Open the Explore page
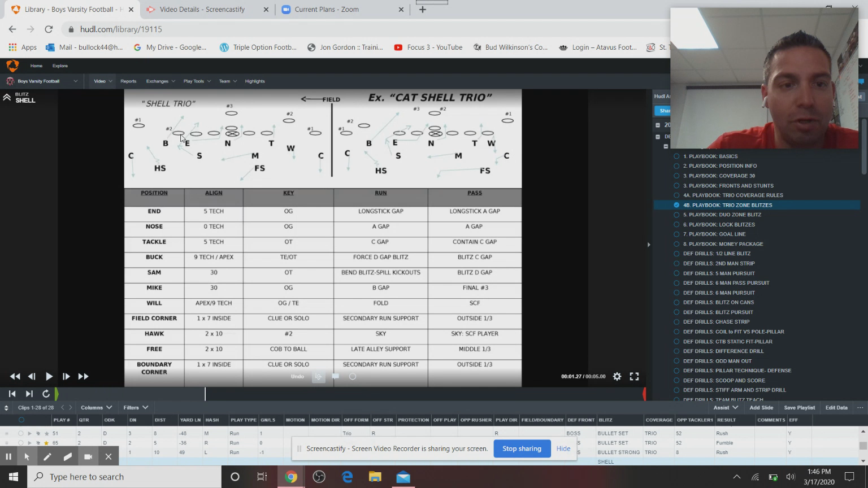This screenshot has height=488, width=868. 60,66
